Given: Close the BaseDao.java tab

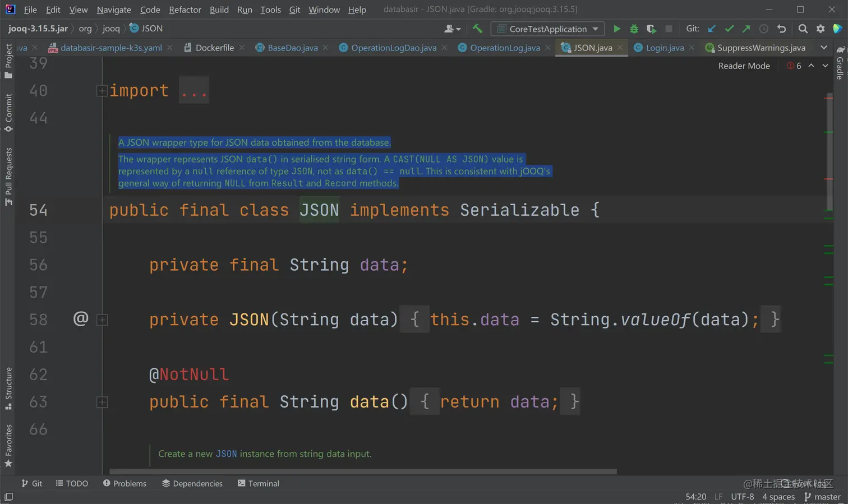Looking at the screenshot, I should tap(325, 48).
